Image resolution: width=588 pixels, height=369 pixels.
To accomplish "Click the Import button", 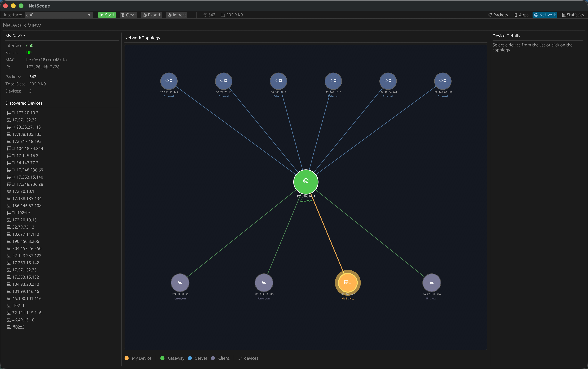I will pos(177,15).
